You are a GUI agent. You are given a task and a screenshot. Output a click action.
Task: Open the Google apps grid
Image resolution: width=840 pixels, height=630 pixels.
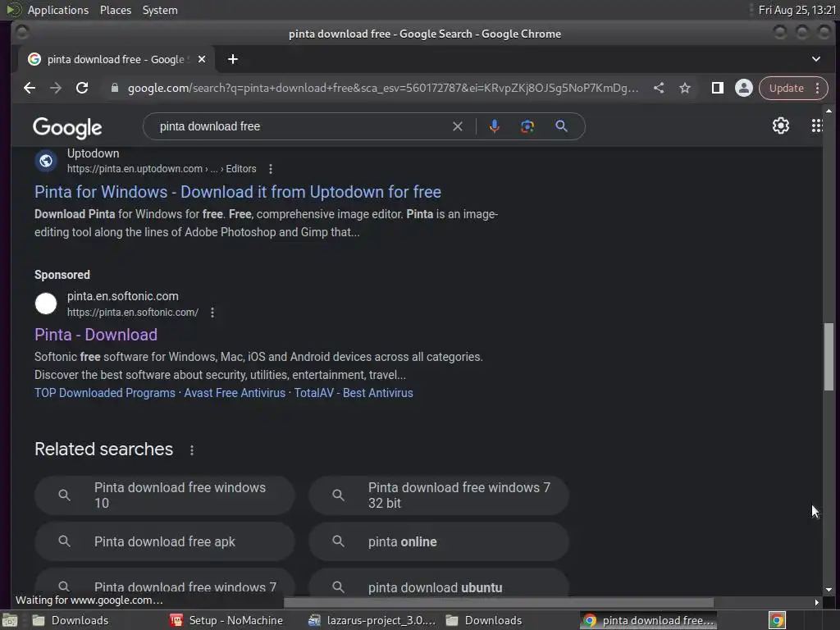tap(817, 126)
